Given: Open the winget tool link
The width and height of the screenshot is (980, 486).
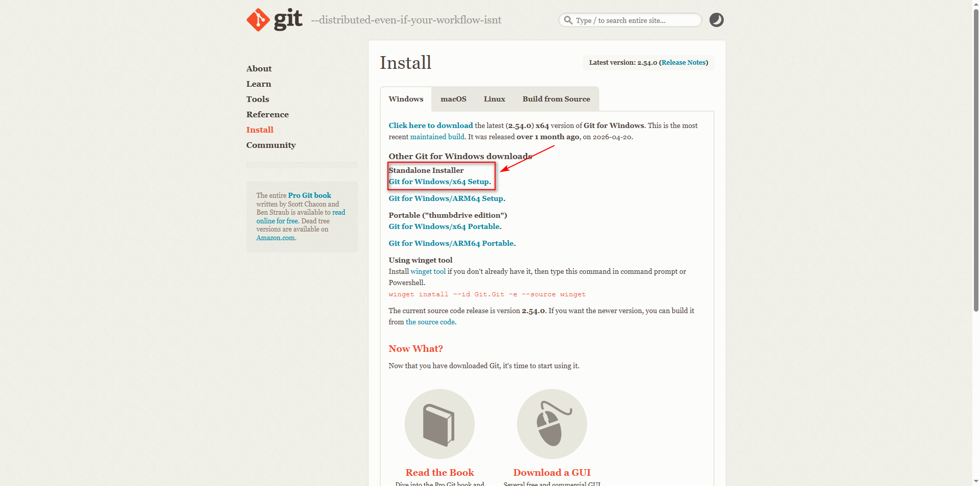Looking at the screenshot, I should [428, 271].
